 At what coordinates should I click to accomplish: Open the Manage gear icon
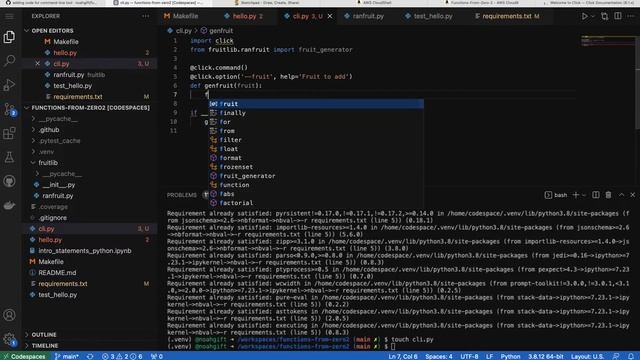pyautogui.click(x=9, y=339)
